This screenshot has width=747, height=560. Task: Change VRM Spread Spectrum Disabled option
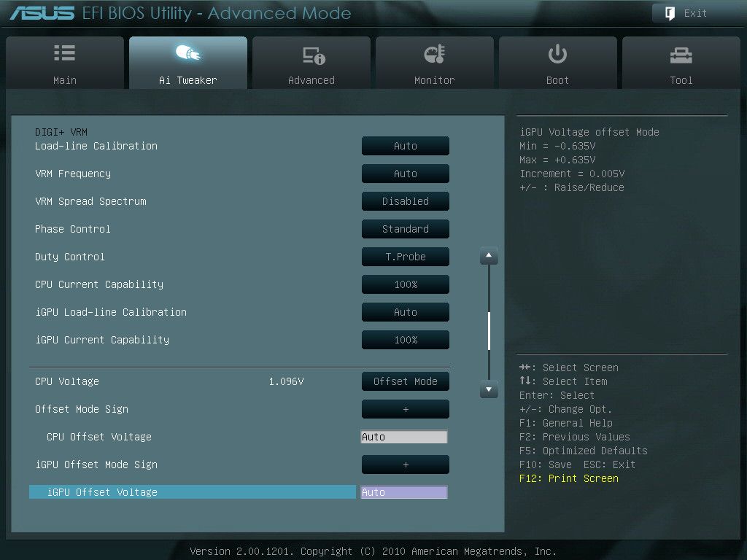click(x=406, y=201)
